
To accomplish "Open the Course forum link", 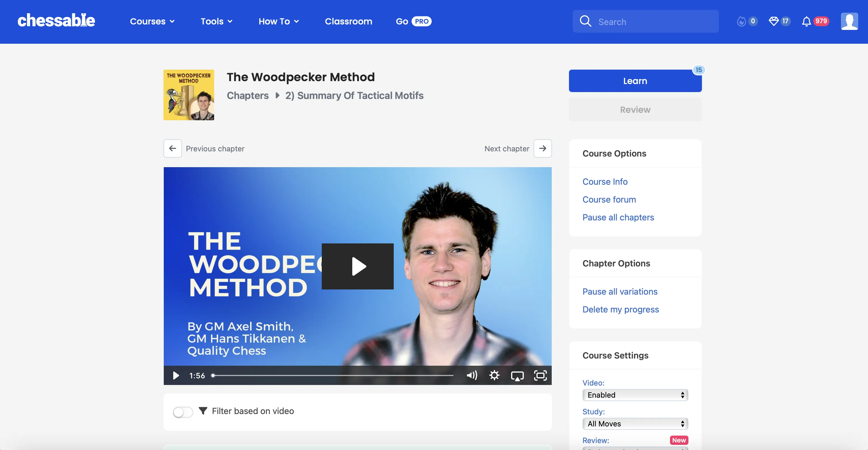I will 609,199.
